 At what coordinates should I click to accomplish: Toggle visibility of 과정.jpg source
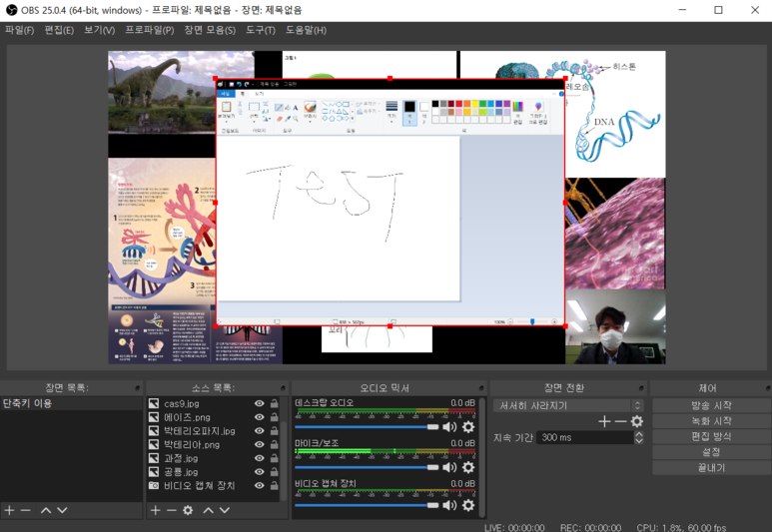(x=259, y=458)
